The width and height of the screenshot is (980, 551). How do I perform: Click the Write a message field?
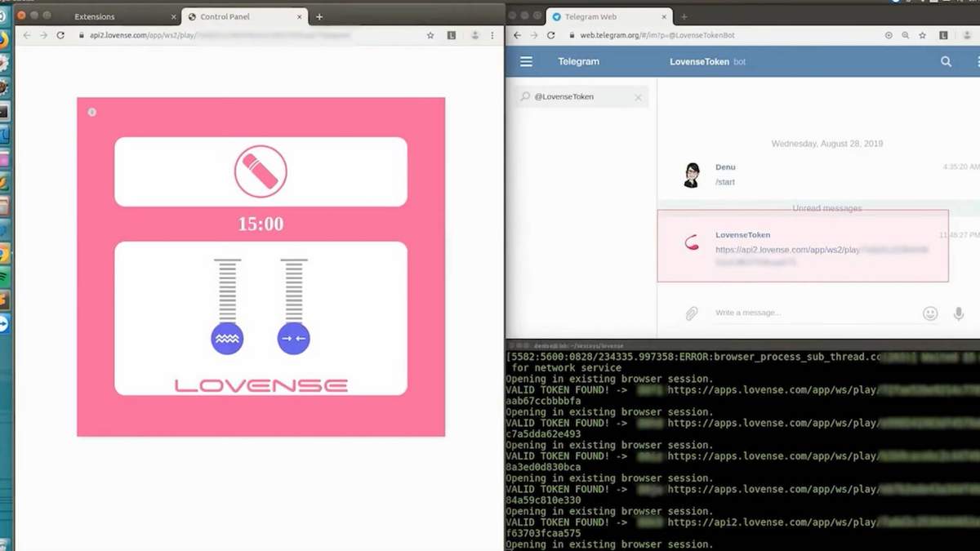click(813, 313)
